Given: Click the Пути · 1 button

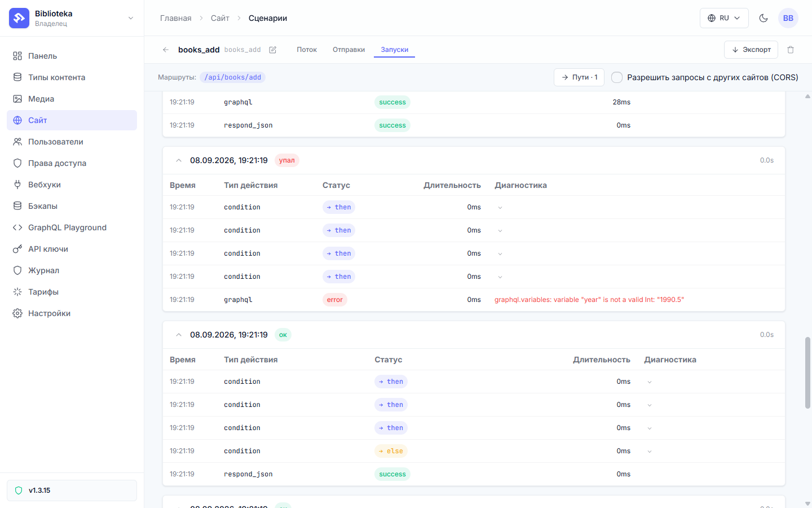Looking at the screenshot, I should pos(579,77).
